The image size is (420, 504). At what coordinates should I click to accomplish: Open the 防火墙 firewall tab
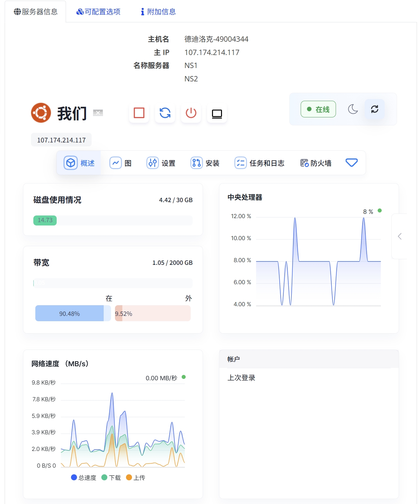[x=316, y=163]
